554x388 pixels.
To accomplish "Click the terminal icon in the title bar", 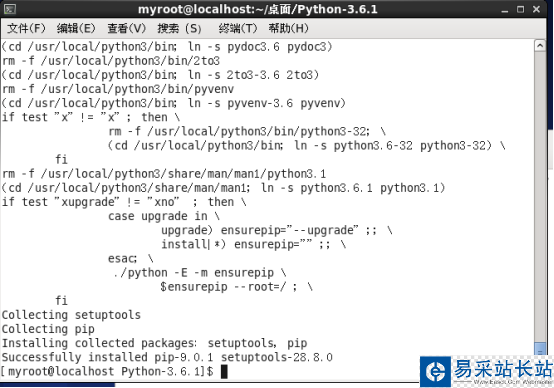I will 10,9.
